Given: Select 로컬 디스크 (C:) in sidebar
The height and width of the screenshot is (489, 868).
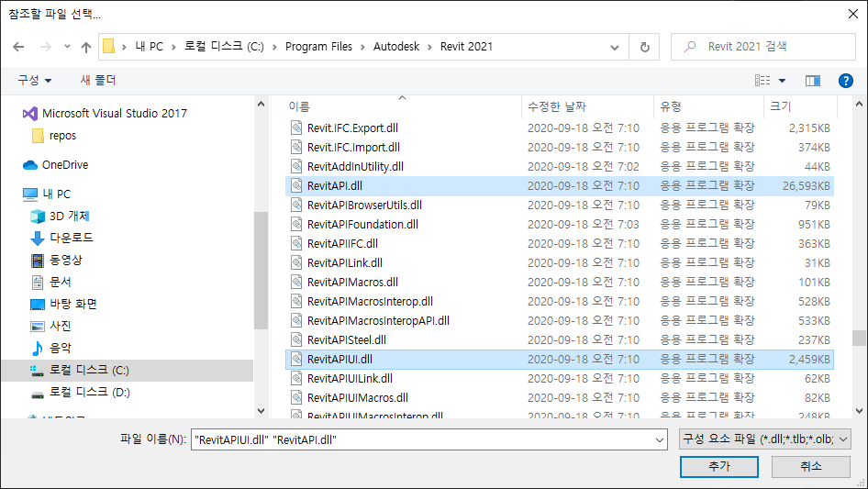Looking at the screenshot, I should click(128, 370).
